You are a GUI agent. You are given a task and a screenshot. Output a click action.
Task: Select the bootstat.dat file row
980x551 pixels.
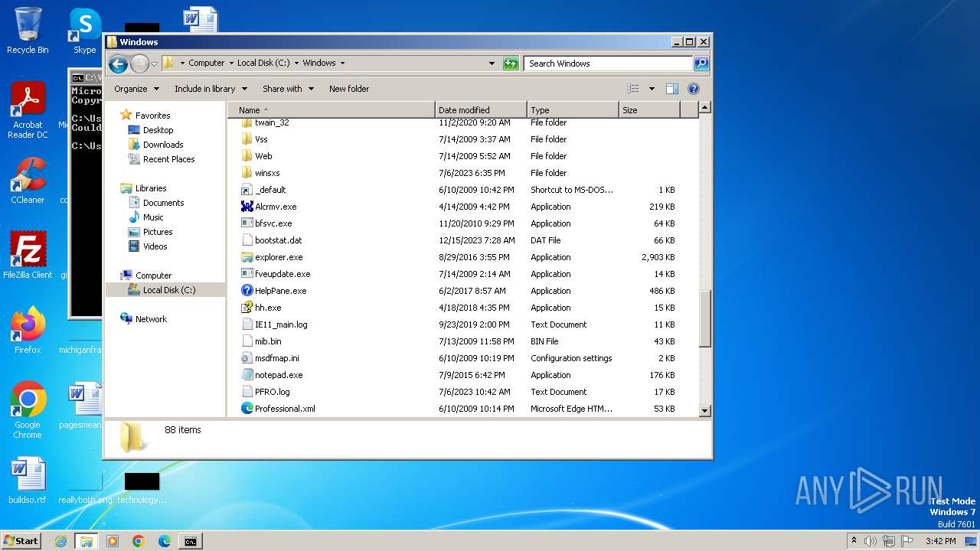pos(463,240)
